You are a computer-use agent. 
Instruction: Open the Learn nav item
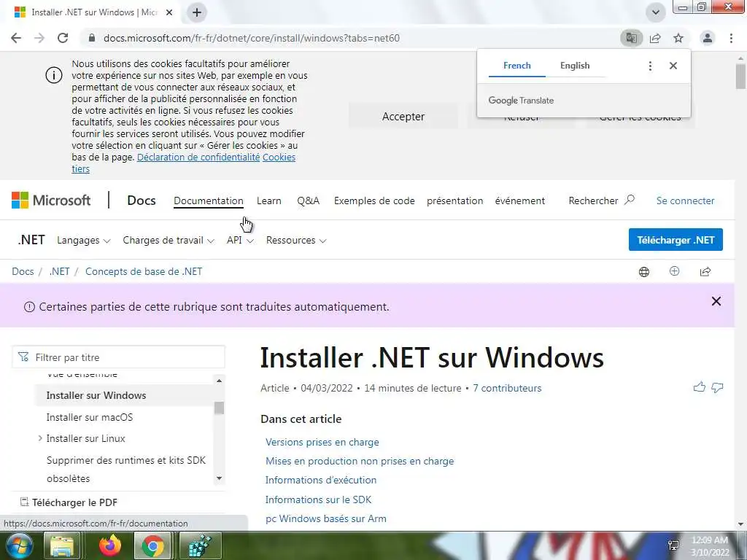pos(269,201)
